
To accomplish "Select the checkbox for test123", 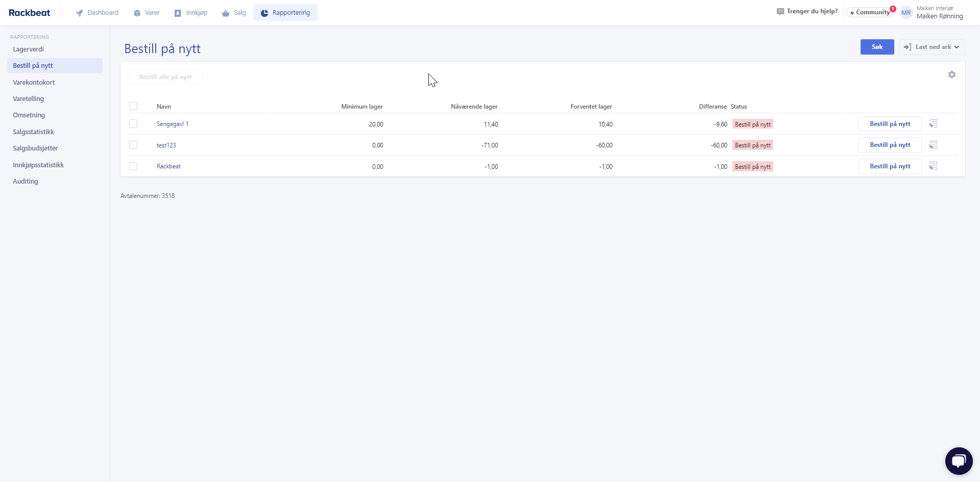I will (133, 145).
